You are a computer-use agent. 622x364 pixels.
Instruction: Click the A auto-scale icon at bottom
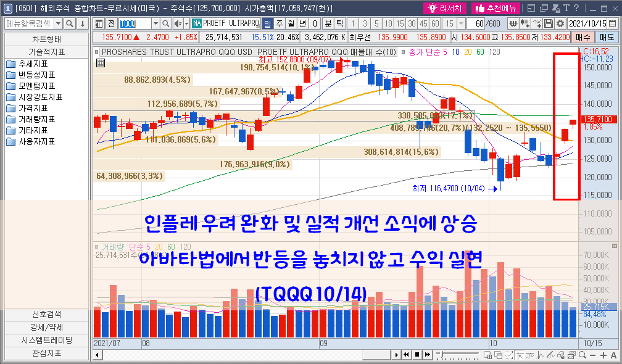click(x=613, y=355)
